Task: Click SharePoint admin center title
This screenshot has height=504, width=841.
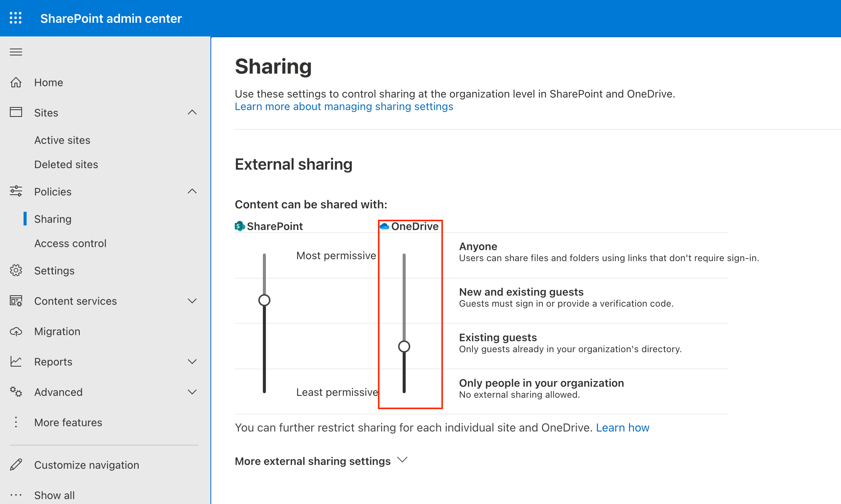Action: (111, 18)
